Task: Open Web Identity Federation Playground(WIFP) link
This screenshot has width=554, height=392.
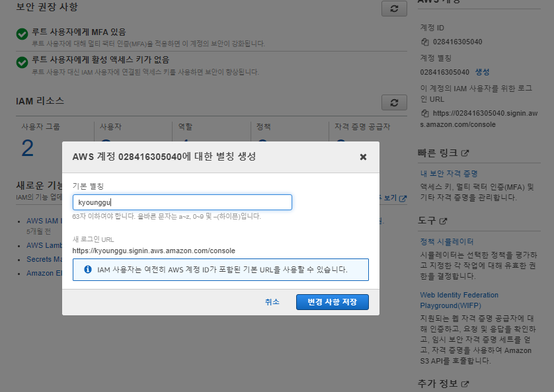Action: [459, 300]
